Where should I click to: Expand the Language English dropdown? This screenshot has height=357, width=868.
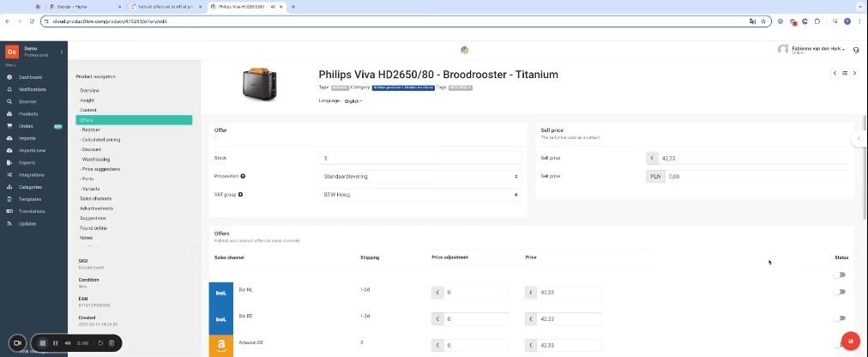(353, 101)
